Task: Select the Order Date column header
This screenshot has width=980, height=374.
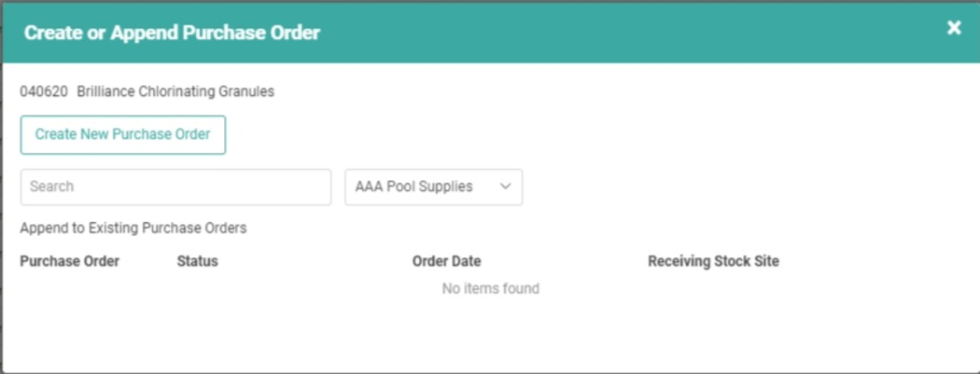Action: coord(446,261)
